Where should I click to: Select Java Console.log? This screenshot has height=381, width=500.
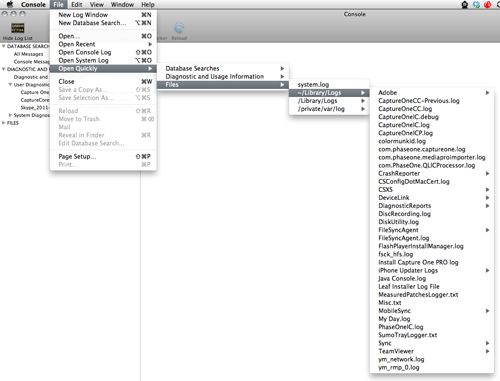click(x=432, y=278)
